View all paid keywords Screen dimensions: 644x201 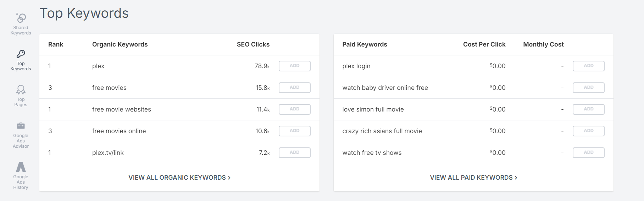[474, 178]
